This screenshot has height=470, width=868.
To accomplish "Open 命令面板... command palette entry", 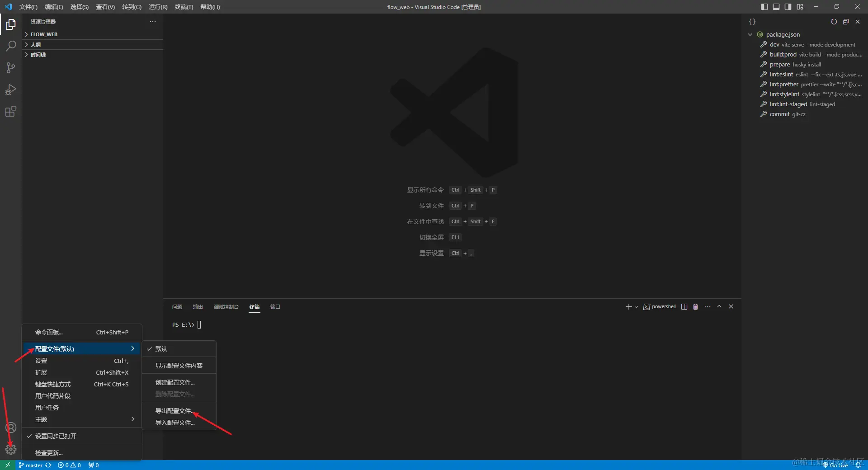I will (x=82, y=332).
